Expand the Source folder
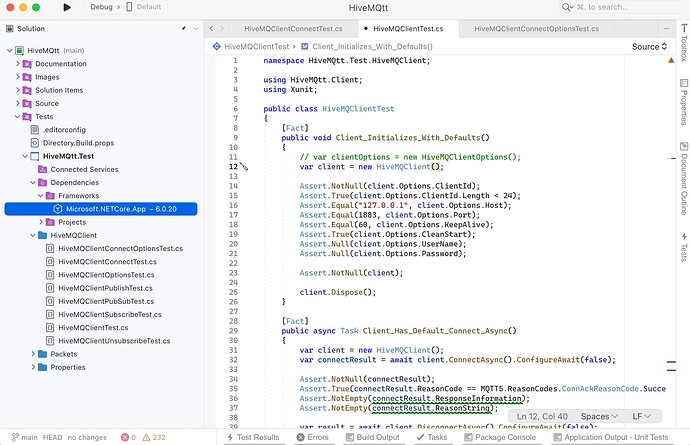 (18, 103)
